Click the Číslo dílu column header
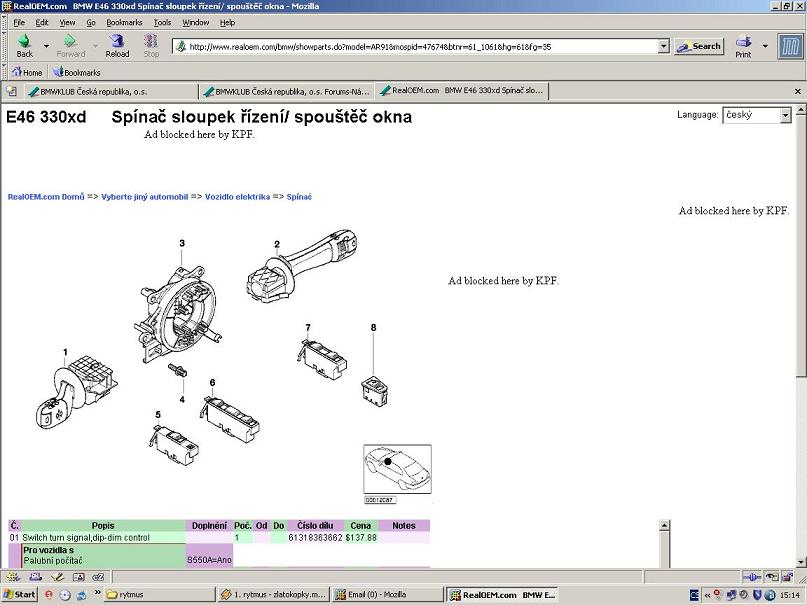The image size is (807, 605). [315, 526]
